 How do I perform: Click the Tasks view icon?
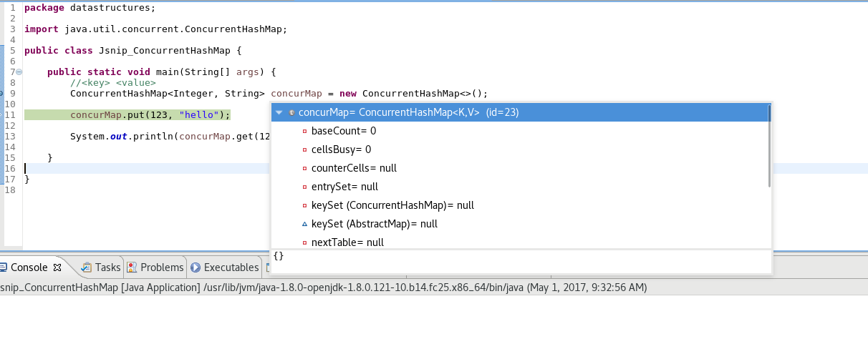(87, 267)
